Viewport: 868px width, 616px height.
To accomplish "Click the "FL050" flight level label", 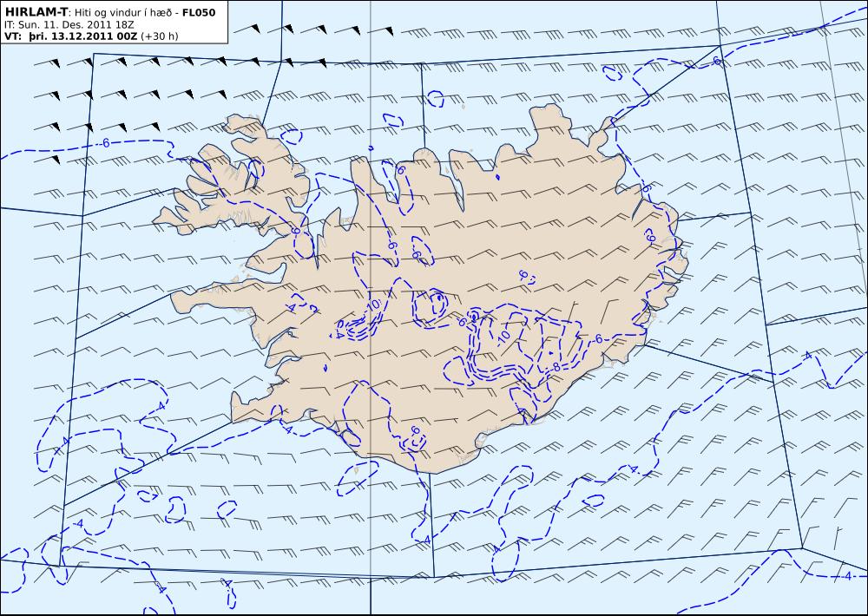I will tap(199, 13).
